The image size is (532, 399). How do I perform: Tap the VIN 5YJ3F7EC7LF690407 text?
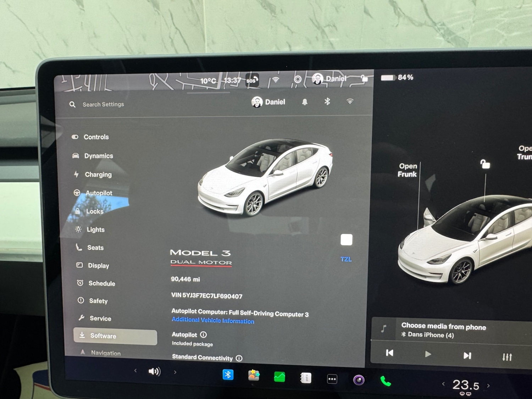click(207, 295)
